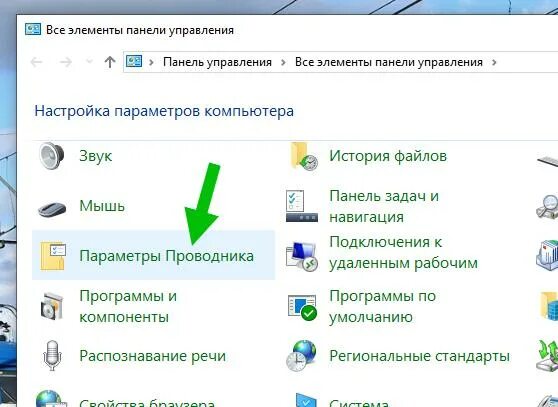Click the Распознавание речи microphone icon

click(x=52, y=355)
